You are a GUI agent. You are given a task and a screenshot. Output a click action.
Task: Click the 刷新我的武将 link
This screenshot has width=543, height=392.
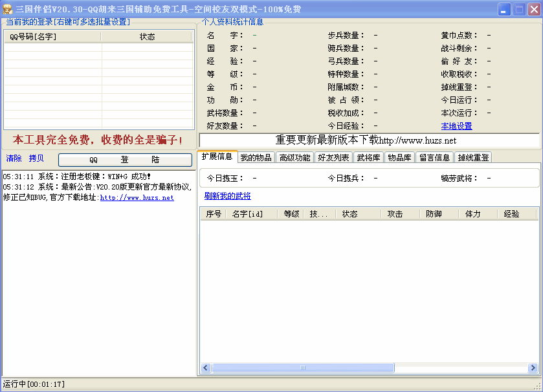(x=228, y=196)
